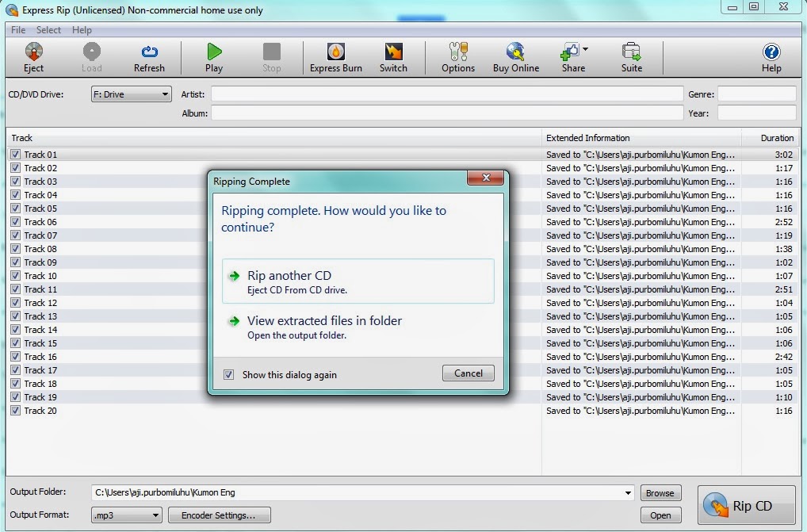
Task: Click the Duration column header
Action: coord(771,138)
